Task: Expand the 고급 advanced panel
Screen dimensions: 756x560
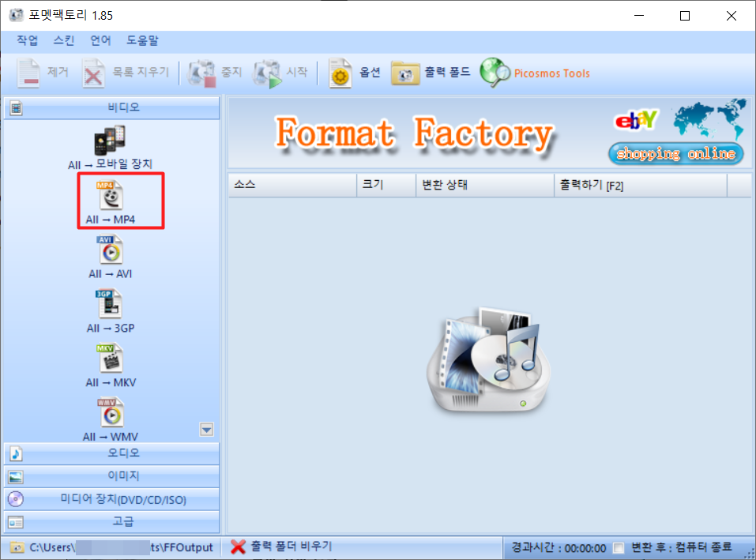Action: 112,522
